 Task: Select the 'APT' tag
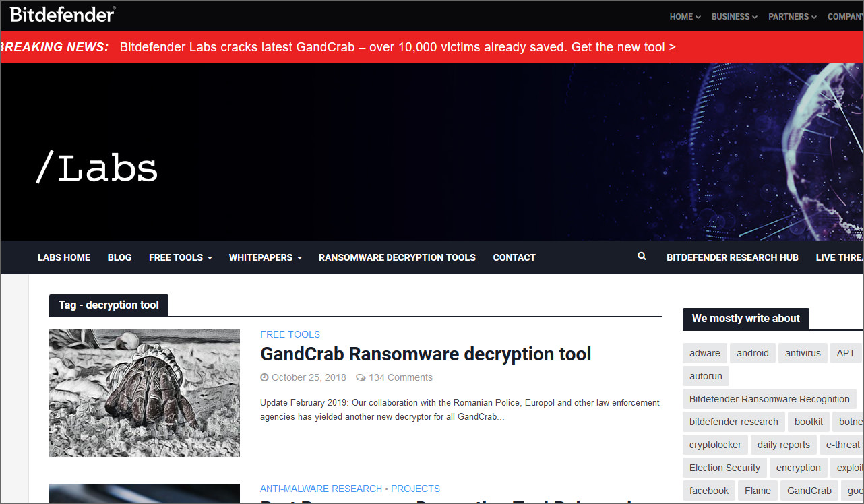point(846,353)
